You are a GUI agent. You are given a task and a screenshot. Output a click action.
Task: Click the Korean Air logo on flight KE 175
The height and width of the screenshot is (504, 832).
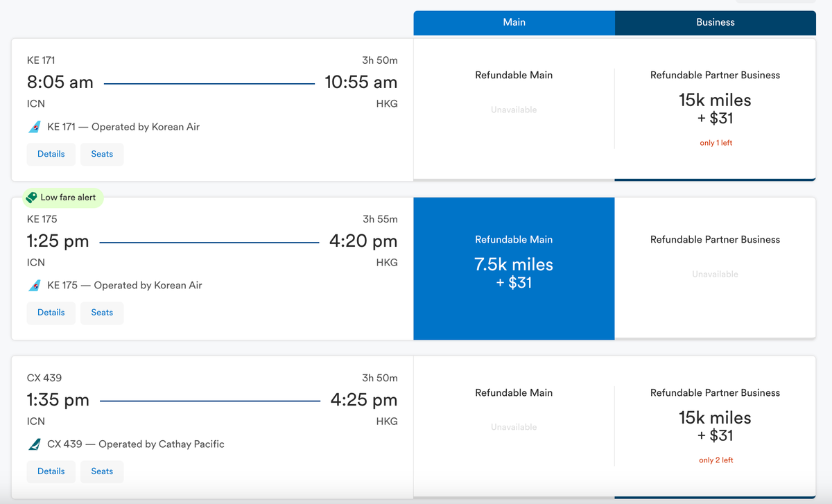(x=33, y=286)
